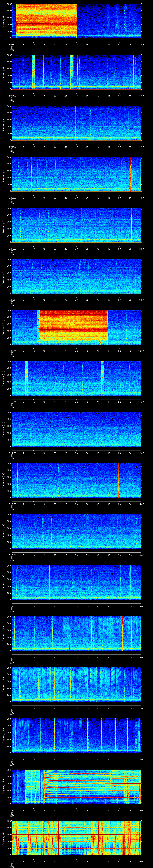The width and height of the screenshot is (153, 868).
Task: Click the spectrogram panel starting at 5:14:00
Action: click(77, 583)
